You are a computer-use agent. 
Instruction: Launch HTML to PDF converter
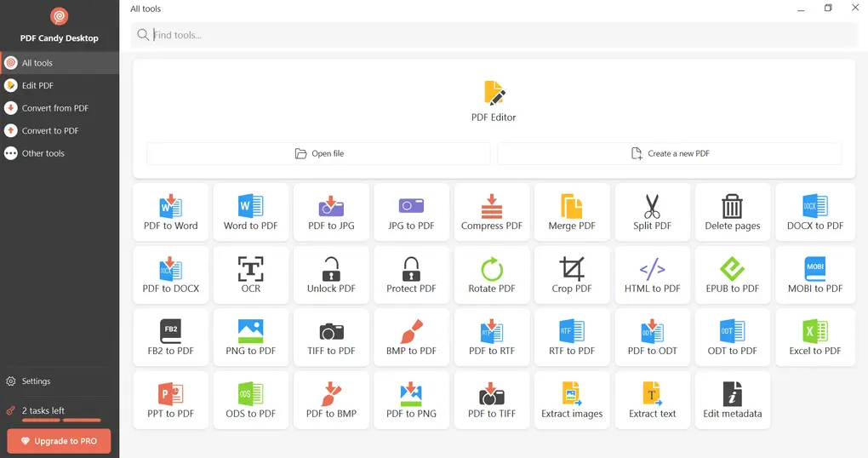click(x=652, y=275)
